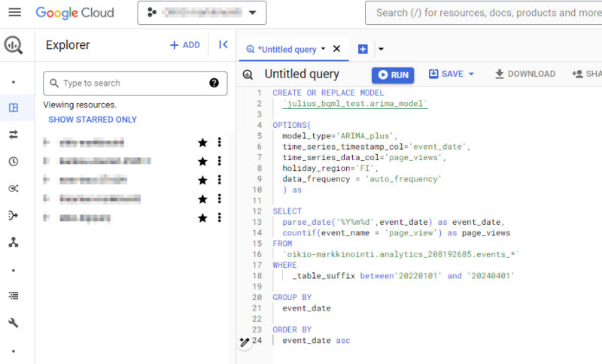Open the new tab options dropdown arrow
Viewport: 602px width, 364px height.
tap(381, 49)
